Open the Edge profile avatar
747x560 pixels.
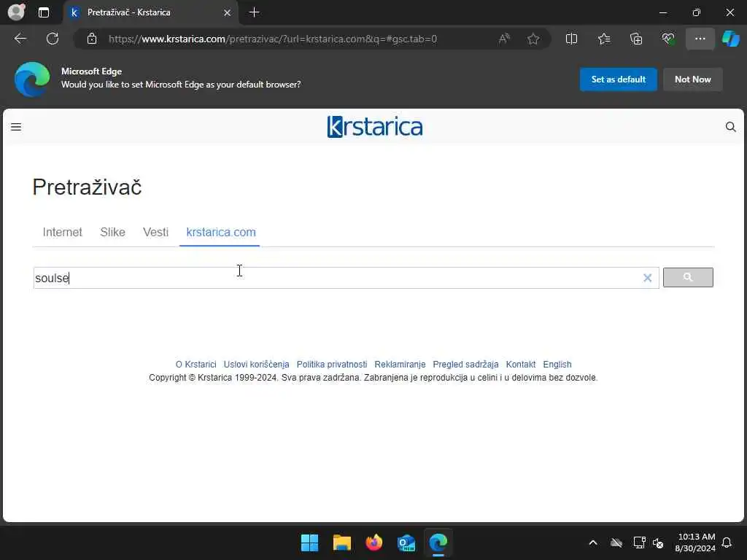[x=17, y=12]
